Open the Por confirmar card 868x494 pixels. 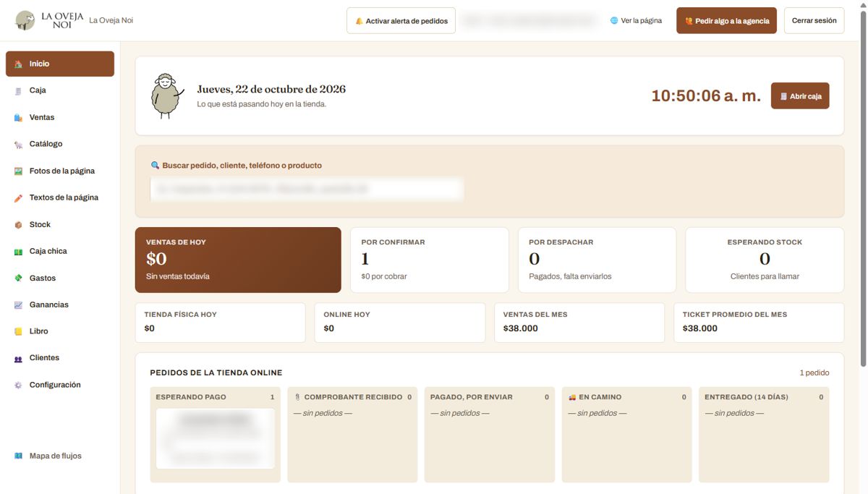tap(430, 260)
